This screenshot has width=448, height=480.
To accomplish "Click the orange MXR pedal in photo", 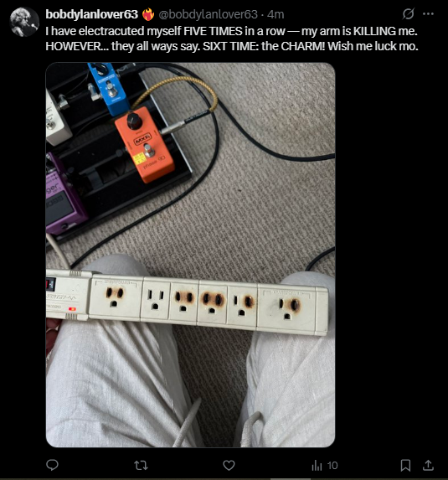I will tap(144, 144).
